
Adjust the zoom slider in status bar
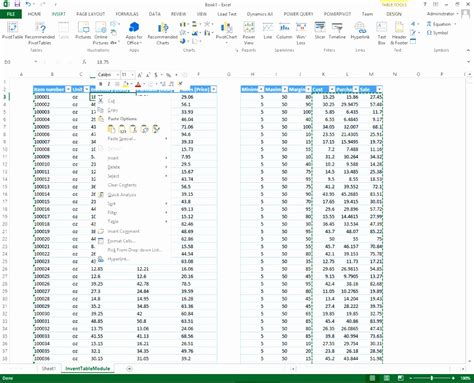tap(432, 378)
